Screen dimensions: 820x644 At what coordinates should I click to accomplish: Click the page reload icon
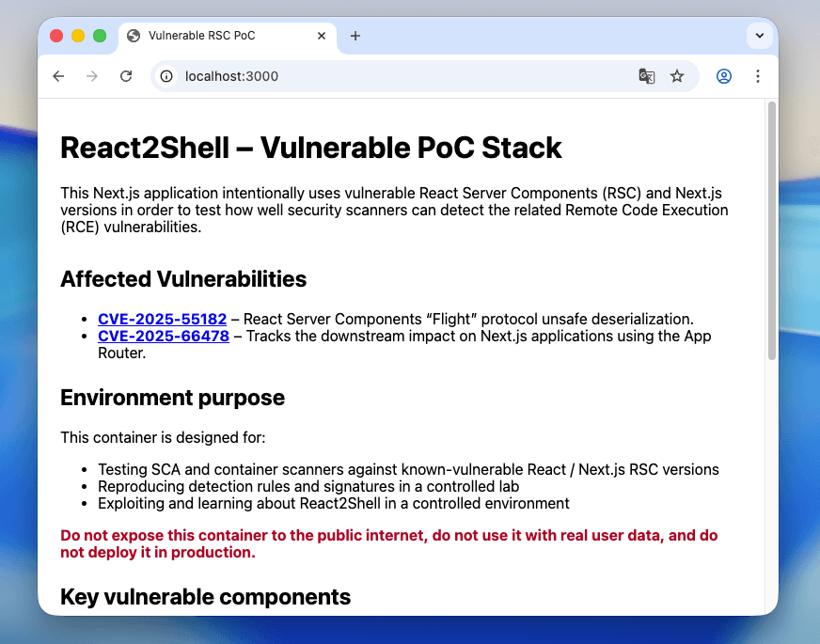(x=126, y=76)
